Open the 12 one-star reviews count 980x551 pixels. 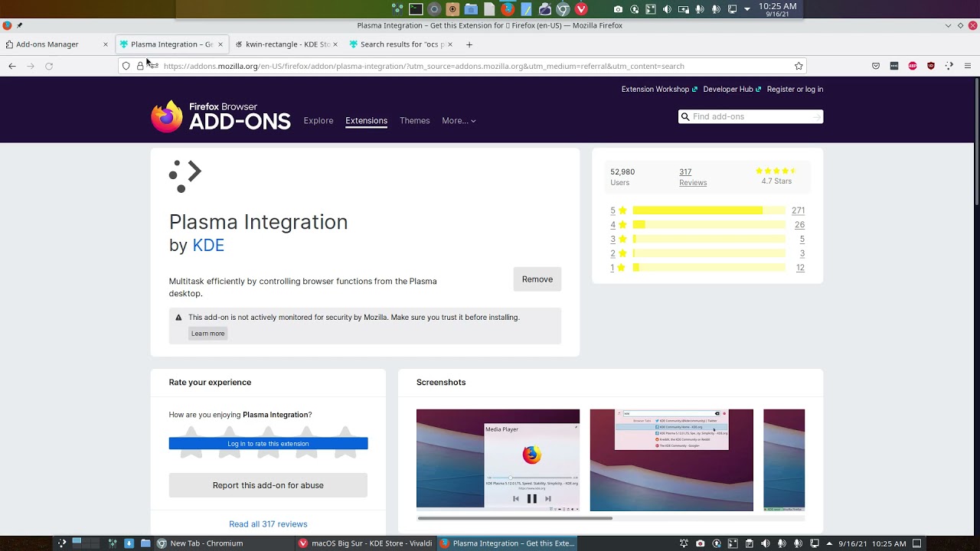pos(800,268)
